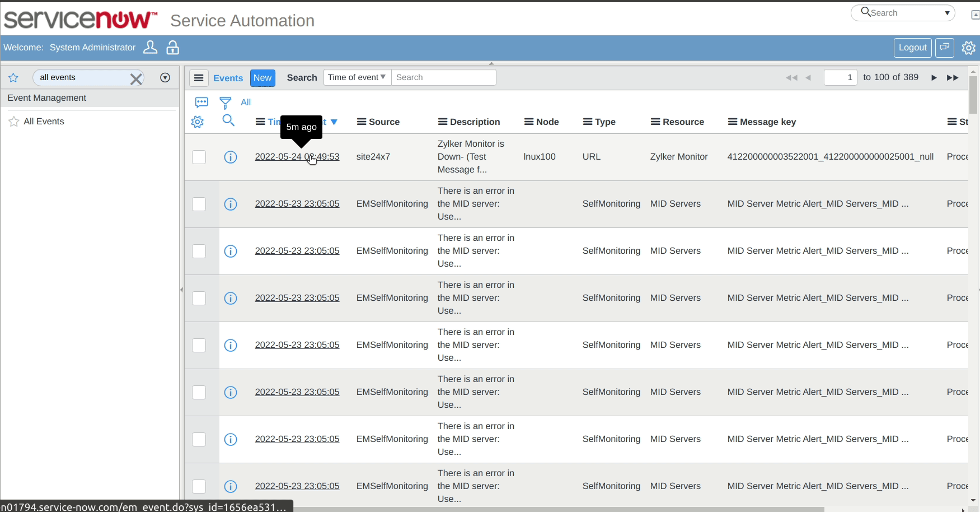Screen dimensions: 980x512
Task: Open event dated 2022-05-24 08:49:53
Action: click(x=297, y=157)
